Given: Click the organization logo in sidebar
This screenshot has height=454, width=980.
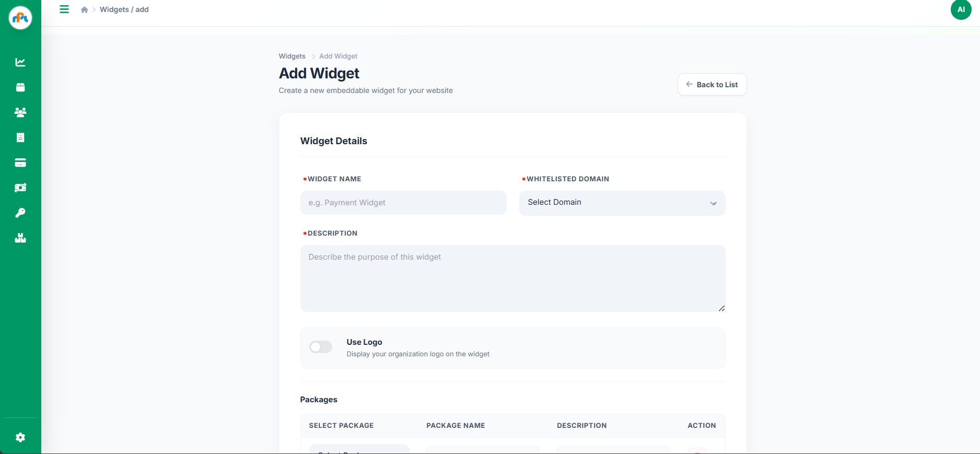Looking at the screenshot, I should tap(20, 18).
